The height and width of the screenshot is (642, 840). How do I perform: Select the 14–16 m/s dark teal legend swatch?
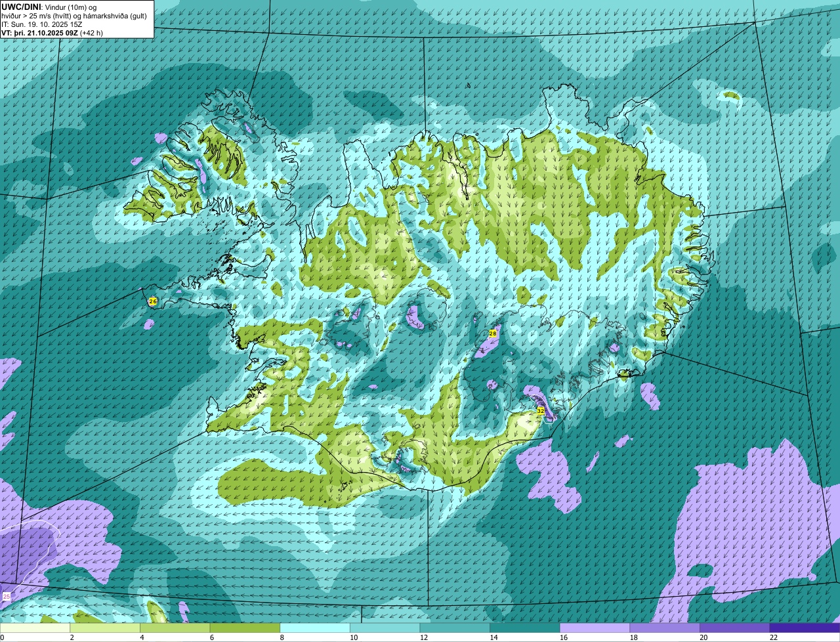tap(525, 628)
